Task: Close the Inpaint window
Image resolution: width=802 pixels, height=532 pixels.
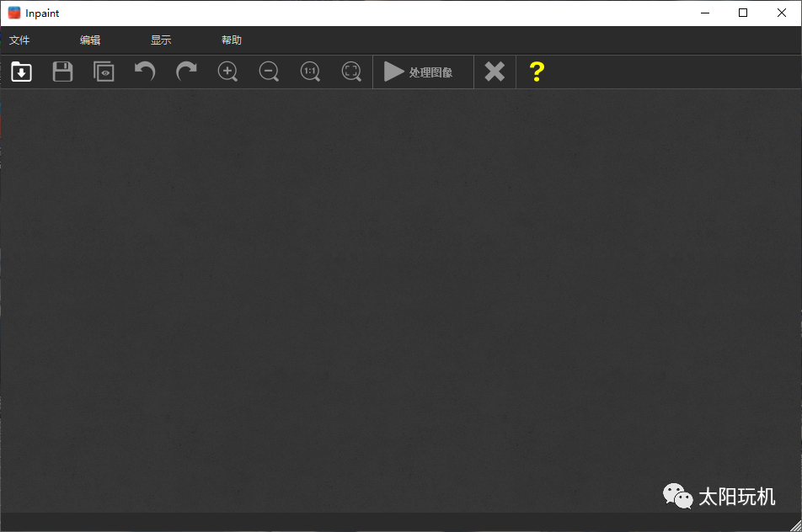Action: 782,13
